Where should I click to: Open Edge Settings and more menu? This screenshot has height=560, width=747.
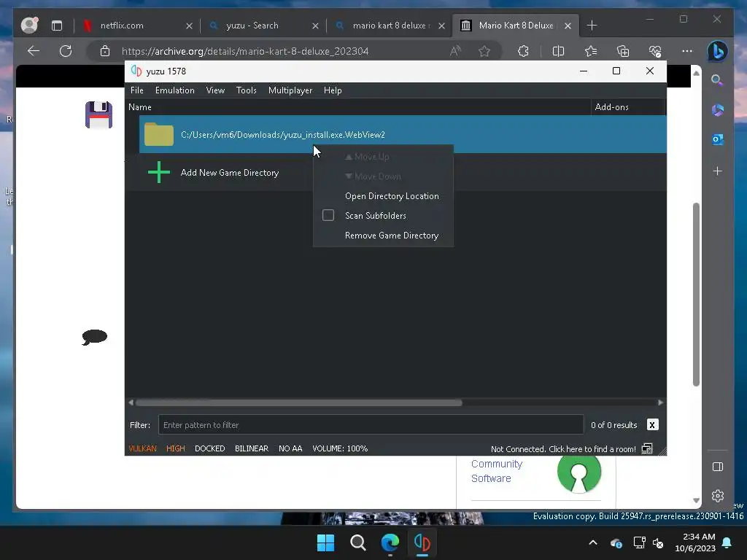coord(687,51)
